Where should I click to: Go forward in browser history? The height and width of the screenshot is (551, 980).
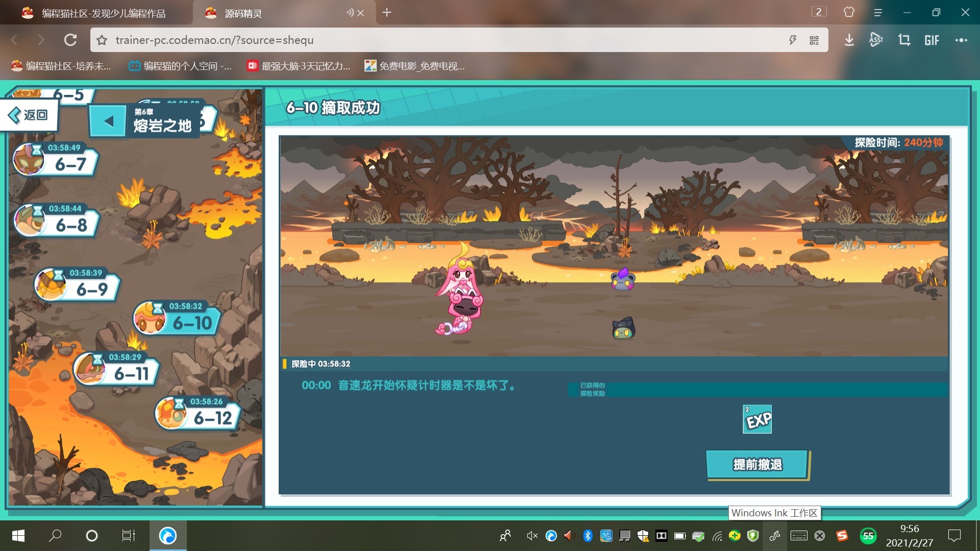click(x=41, y=40)
